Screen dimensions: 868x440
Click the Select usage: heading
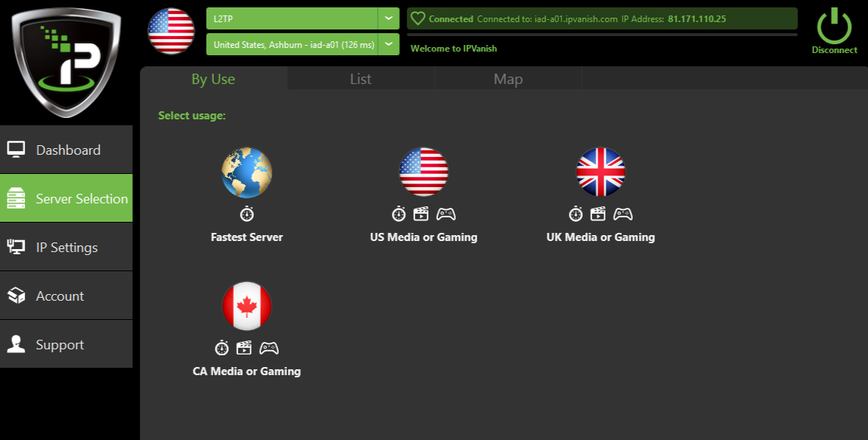[192, 115]
